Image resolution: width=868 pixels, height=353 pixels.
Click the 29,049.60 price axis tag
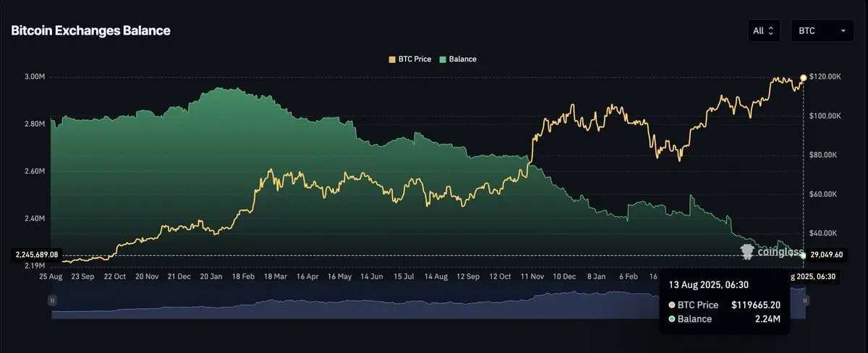pyautogui.click(x=825, y=255)
